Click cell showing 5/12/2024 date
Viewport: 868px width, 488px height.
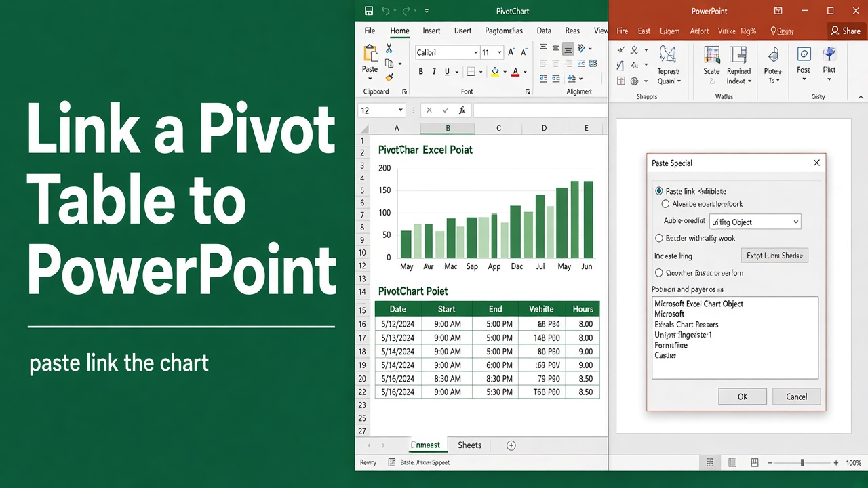pyautogui.click(x=398, y=324)
